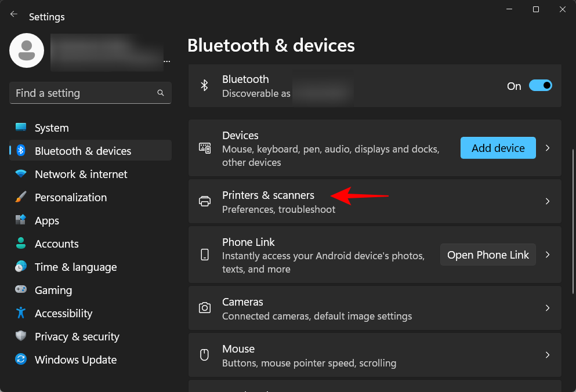Click the Bluetooth symbol icon in Bluetooth row
The height and width of the screenshot is (392, 576).
[204, 86]
